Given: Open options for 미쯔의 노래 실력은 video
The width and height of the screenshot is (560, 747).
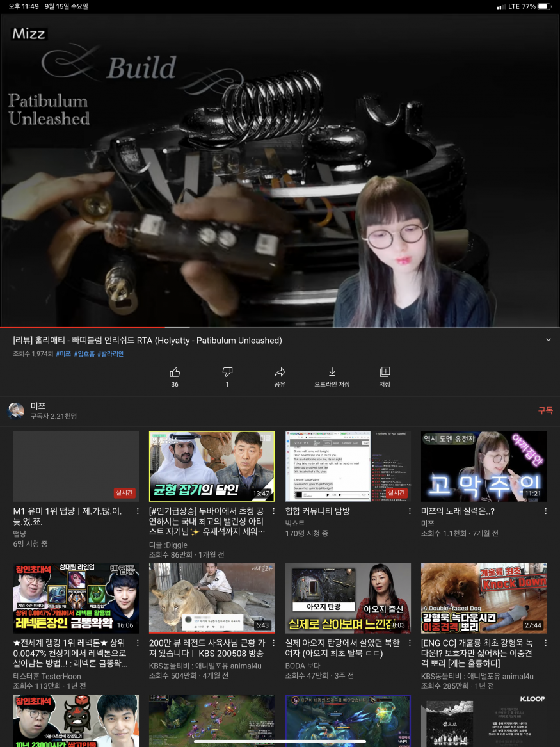Looking at the screenshot, I should pos(546,511).
